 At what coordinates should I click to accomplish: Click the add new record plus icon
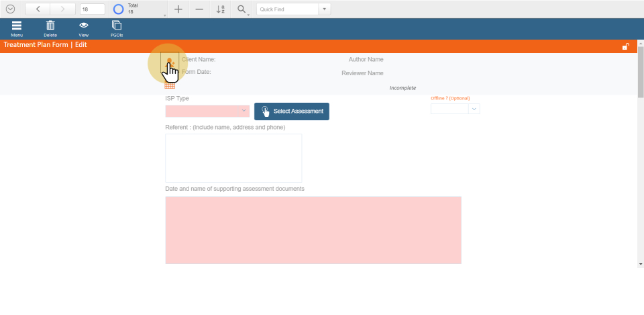tap(178, 9)
